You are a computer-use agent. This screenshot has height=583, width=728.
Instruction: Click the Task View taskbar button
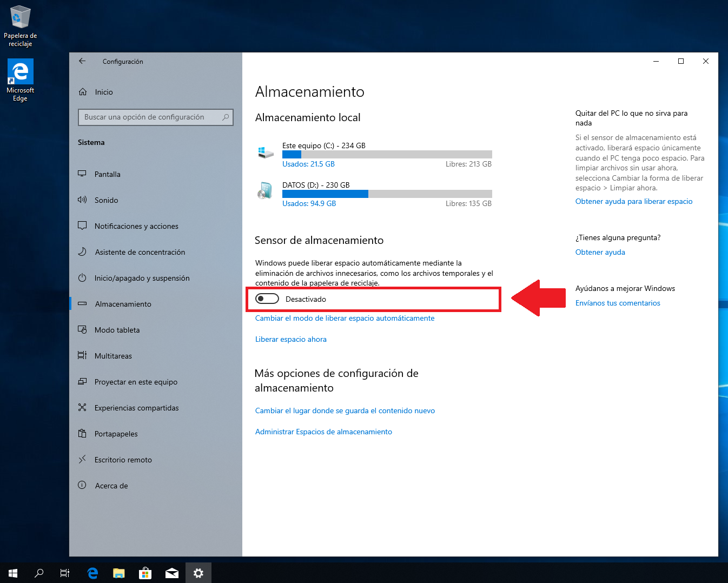tap(65, 573)
